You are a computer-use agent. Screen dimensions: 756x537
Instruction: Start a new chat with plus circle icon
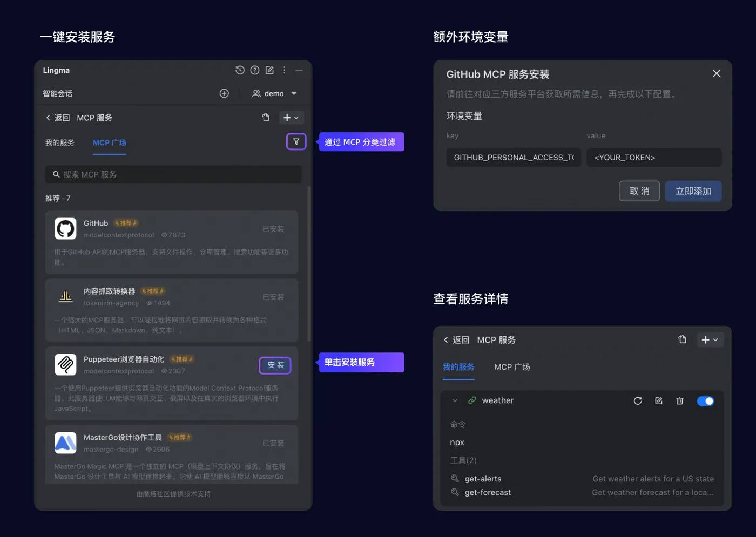click(224, 93)
